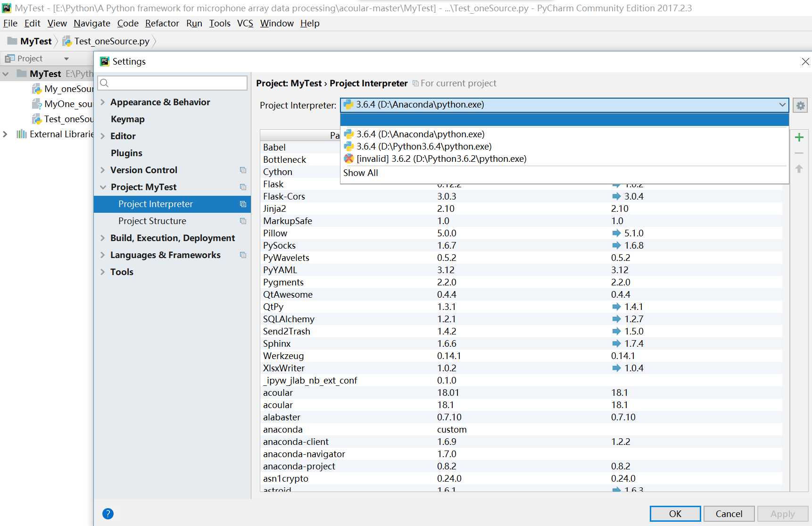Focus the settings search field
Image resolution: width=812 pixels, height=526 pixels.
point(173,83)
